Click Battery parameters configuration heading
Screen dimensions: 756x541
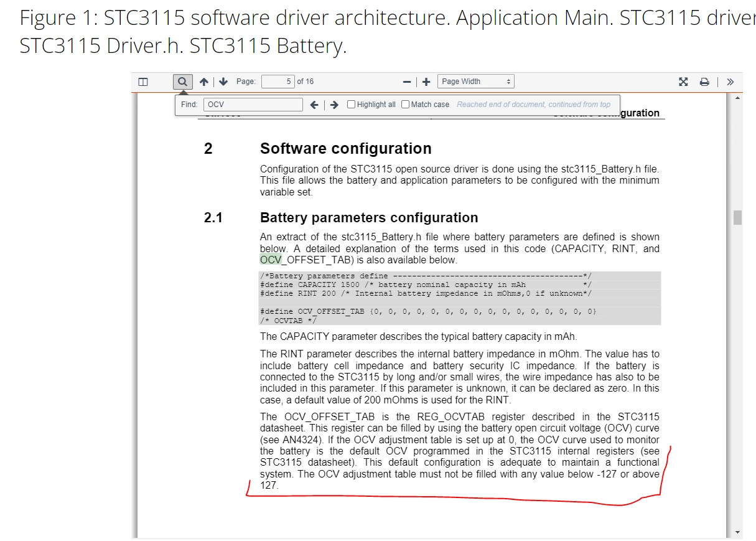pos(369,218)
